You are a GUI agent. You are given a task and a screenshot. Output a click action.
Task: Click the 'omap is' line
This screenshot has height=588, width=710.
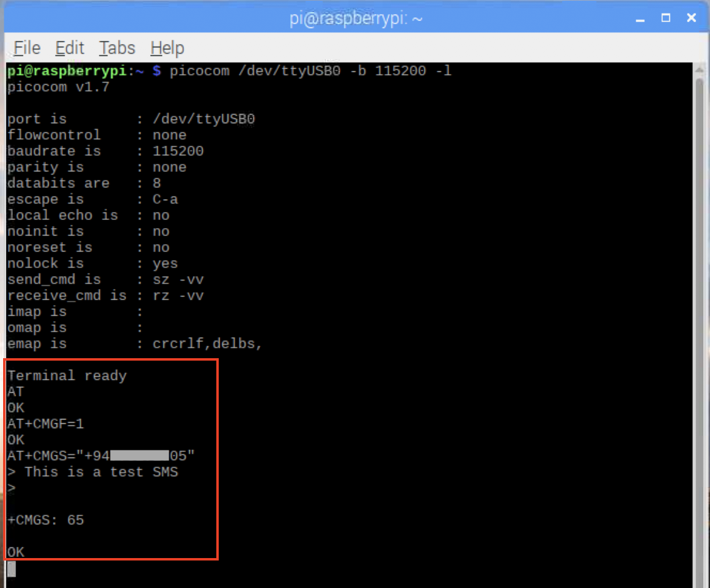[x=75, y=328]
